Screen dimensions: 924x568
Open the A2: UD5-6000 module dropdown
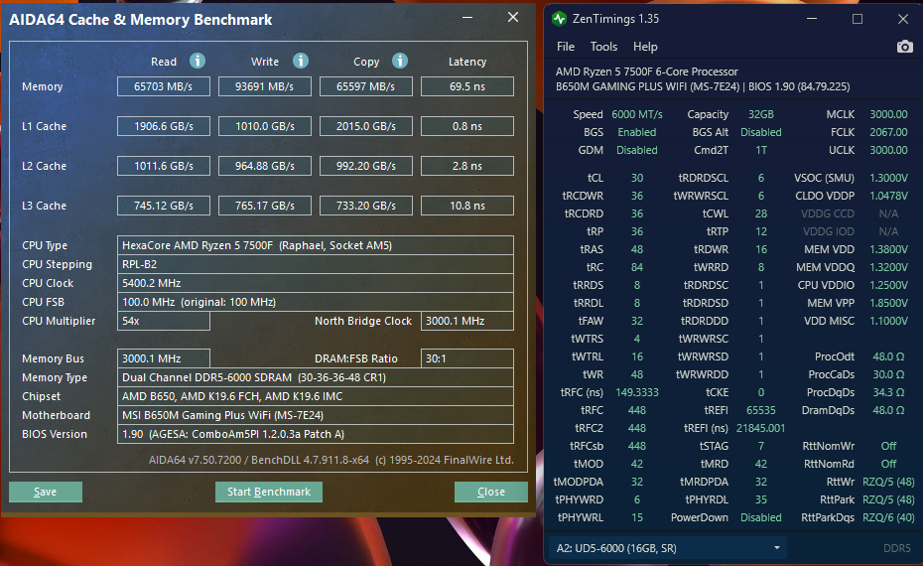pos(669,548)
